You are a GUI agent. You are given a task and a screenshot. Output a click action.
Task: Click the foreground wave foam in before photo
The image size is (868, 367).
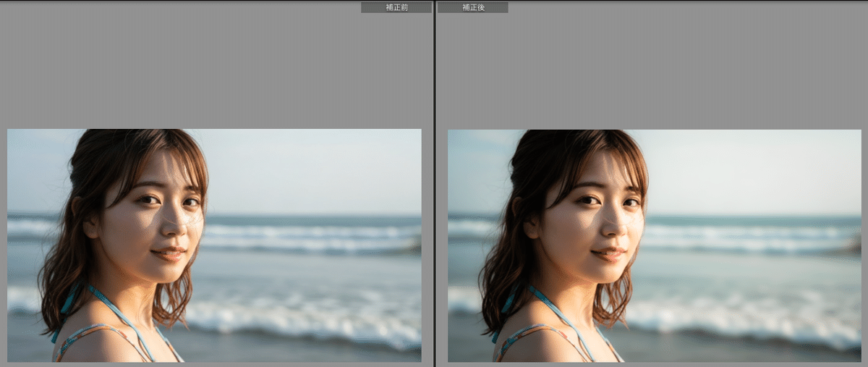304,319
